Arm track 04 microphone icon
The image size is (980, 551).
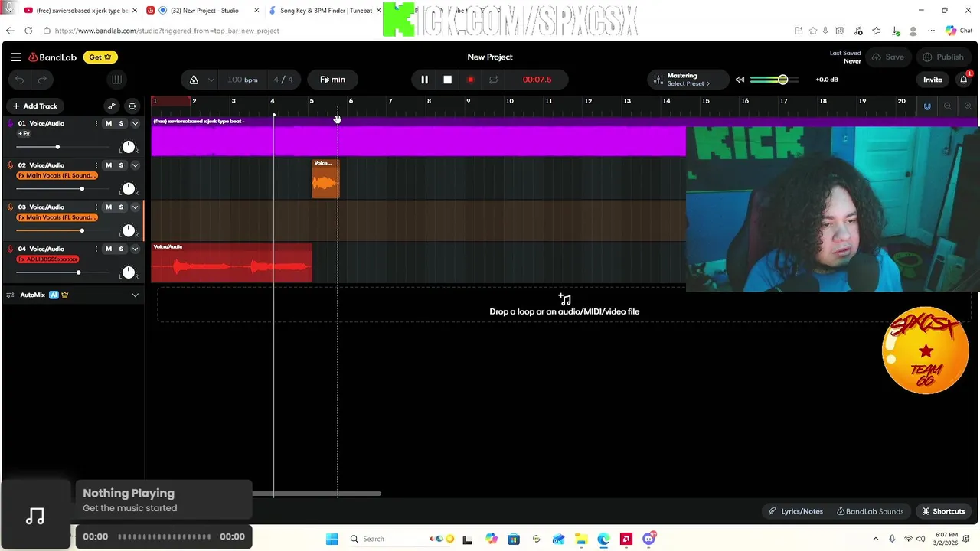(10, 249)
